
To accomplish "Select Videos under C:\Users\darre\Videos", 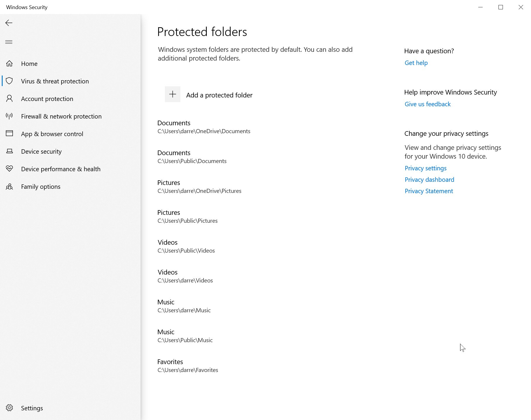I will pos(185,276).
